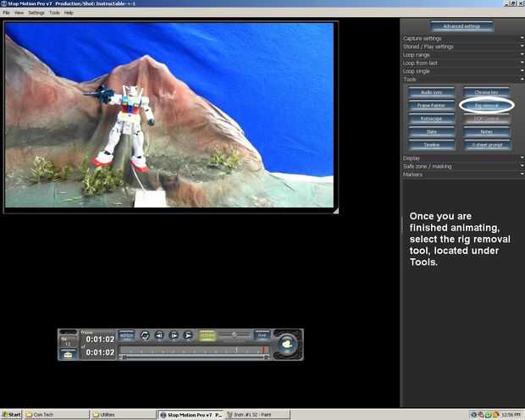This screenshot has height=420, width=525.
Task: Click the round capture frame button
Action: pos(286,344)
